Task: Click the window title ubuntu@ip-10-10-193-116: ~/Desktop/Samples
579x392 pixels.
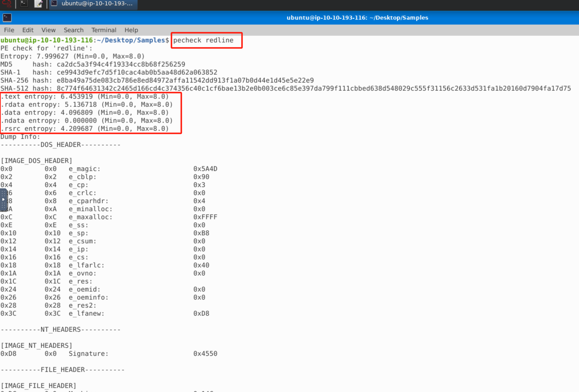Action: [357, 18]
